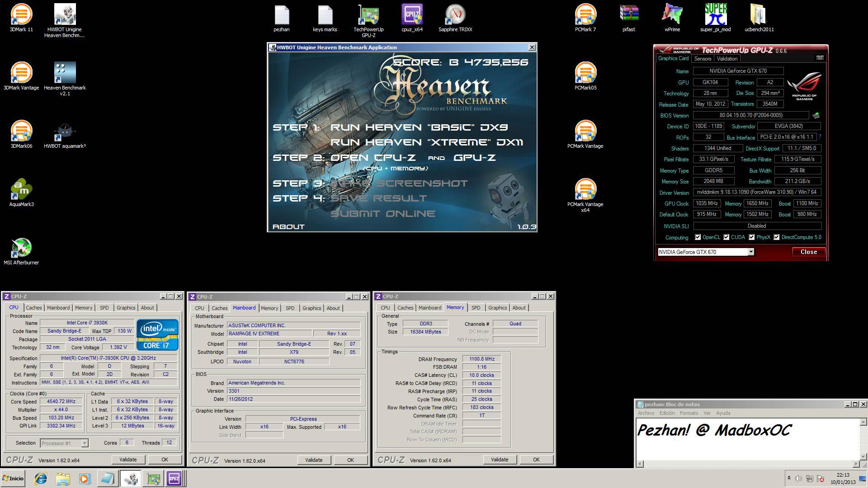Viewport: 868px width, 488px height.
Task: Click the Bus Interface question mark in GPU-Z
Action: click(x=820, y=137)
